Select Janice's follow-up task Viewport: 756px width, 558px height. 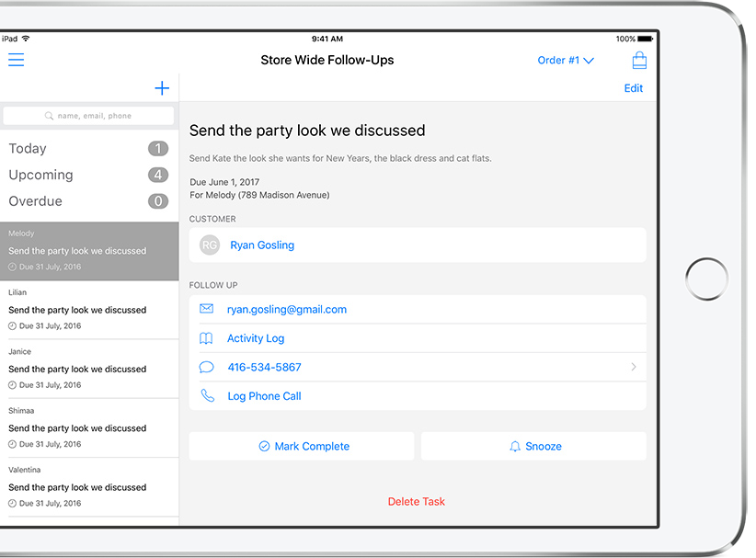tap(89, 370)
